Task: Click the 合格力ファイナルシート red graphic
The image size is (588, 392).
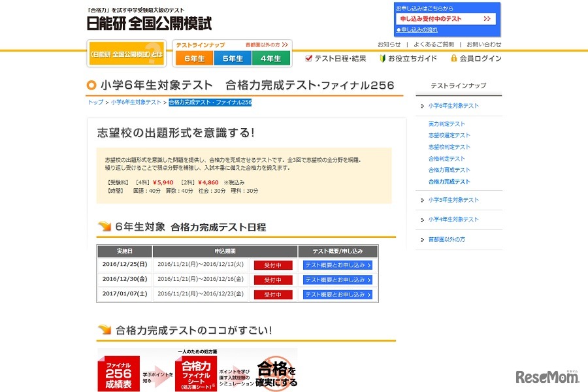Action: [196, 374]
